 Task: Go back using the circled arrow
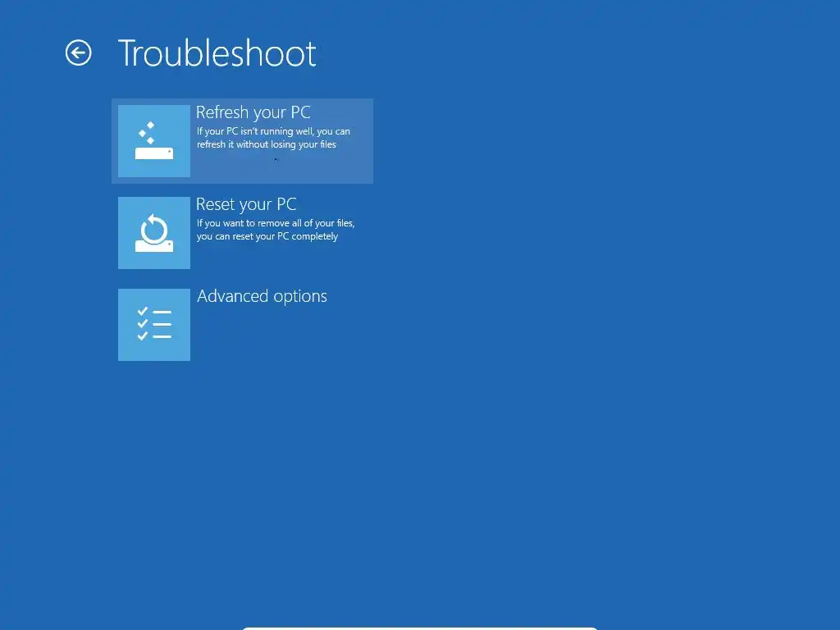pos(78,53)
